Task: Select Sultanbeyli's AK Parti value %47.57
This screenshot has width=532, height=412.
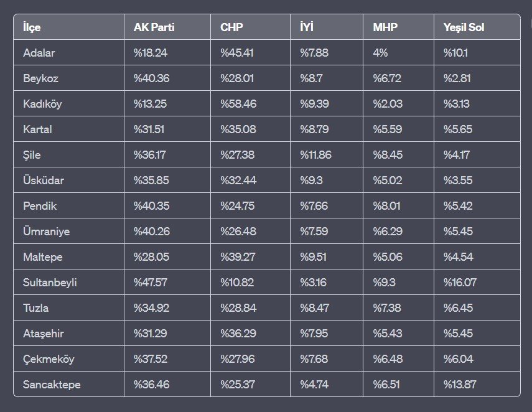Action: coord(151,283)
